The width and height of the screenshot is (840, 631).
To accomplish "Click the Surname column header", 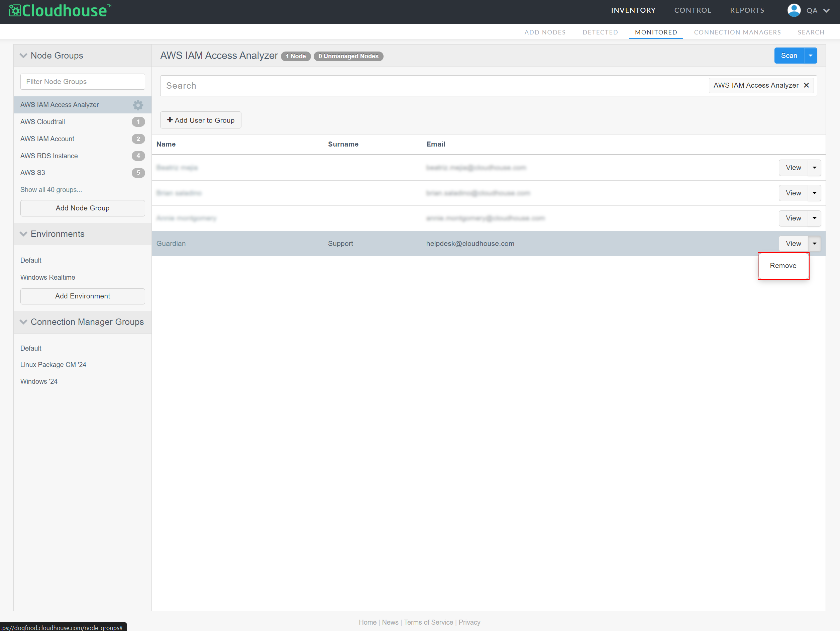I will [x=343, y=144].
